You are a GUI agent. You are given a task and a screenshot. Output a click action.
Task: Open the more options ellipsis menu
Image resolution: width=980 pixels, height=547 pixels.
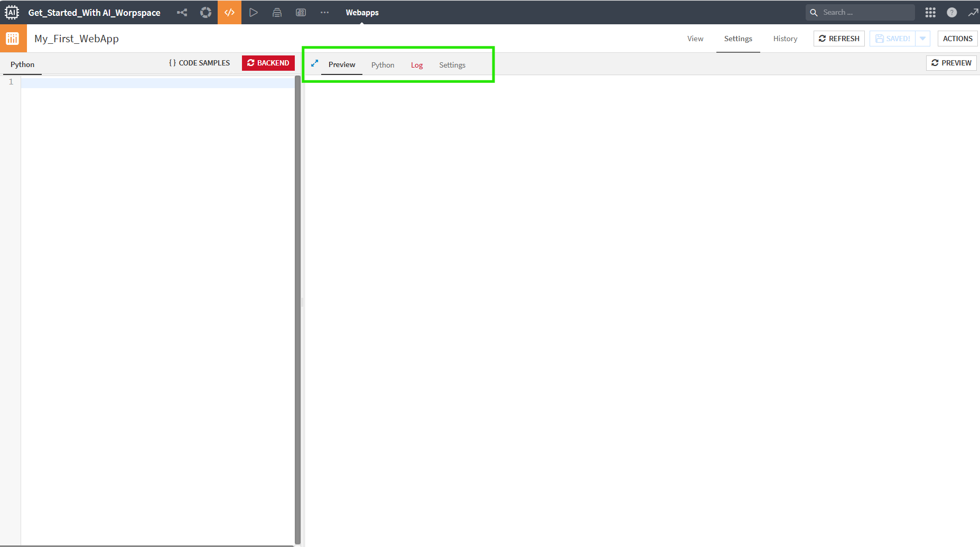tap(324, 12)
